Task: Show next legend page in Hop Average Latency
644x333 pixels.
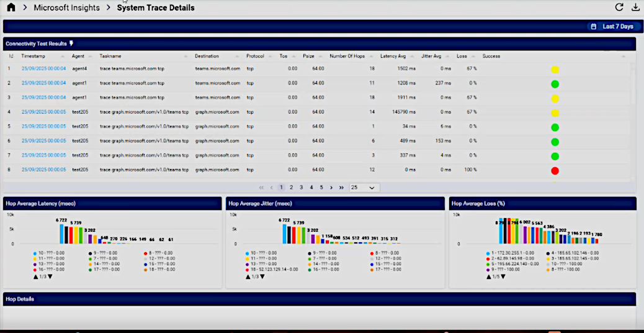Action: (x=50, y=276)
